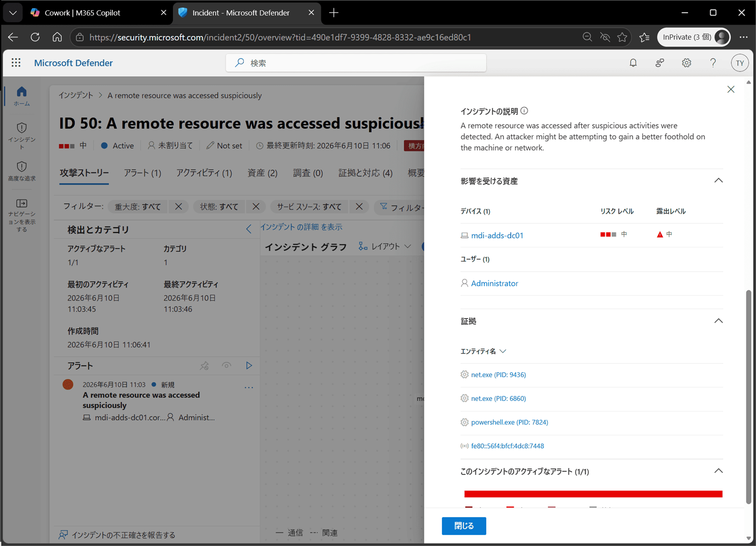Click the browser back arrow

pos(13,37)
